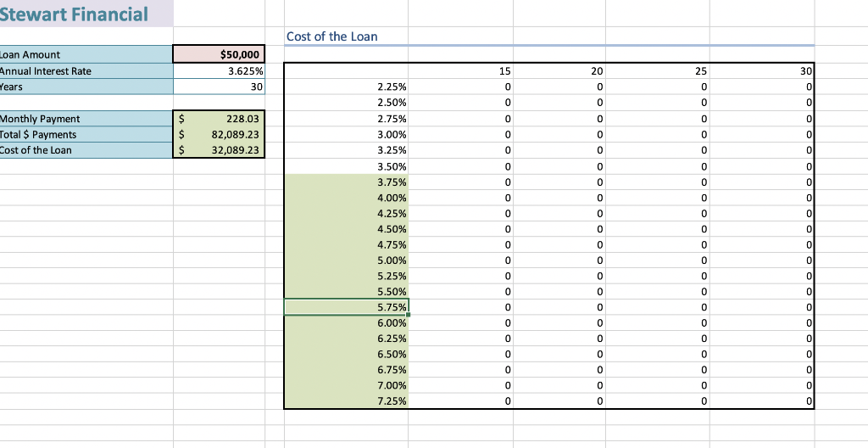Select the 3.75% rate cell
The image size is (868, 448).
pyautogui.click(x=347, y=182)
